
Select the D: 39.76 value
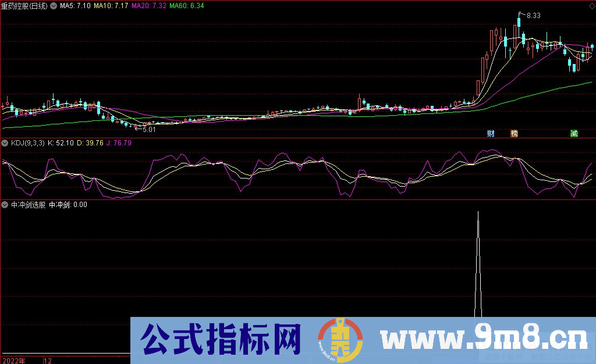coord(90,143)
